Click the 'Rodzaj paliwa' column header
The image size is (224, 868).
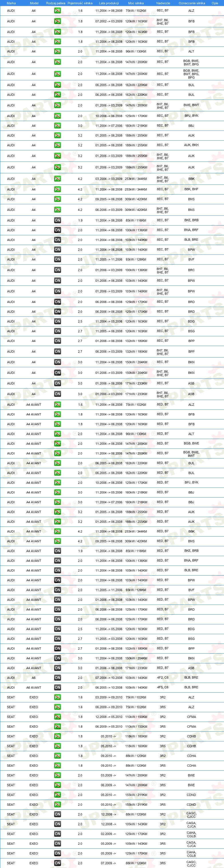click(x=56, y=3)
